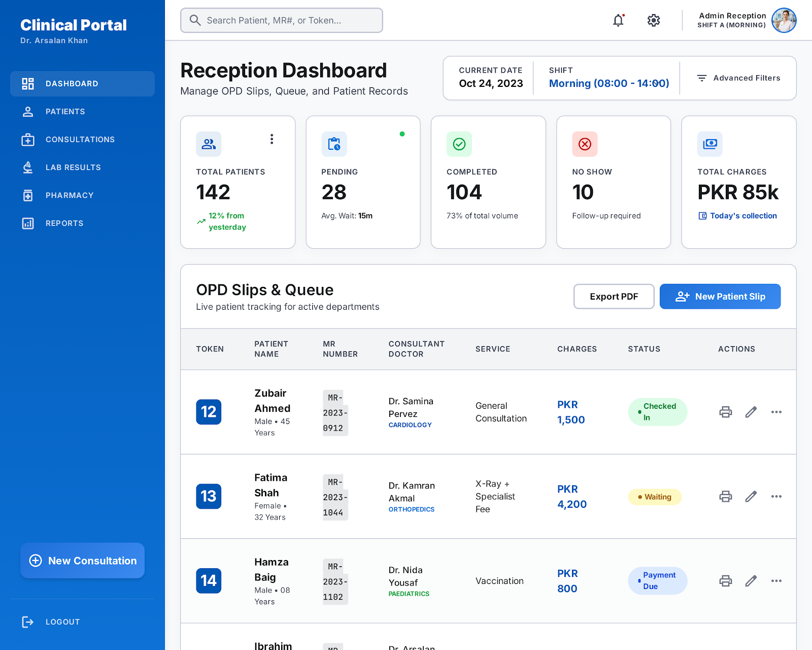Click the Waiting status badge
Viewport: 812px width, 650px height.
655,497
